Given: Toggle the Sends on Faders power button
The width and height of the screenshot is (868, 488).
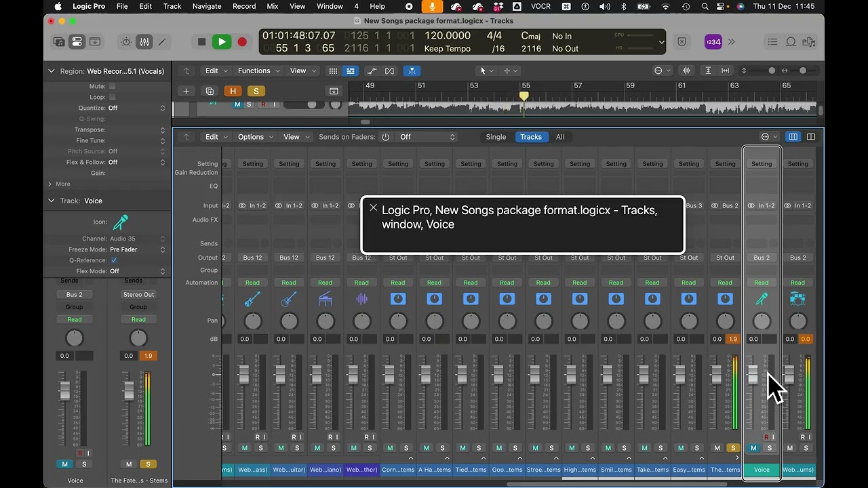Looking at the screenshot, I should [386, 137].
